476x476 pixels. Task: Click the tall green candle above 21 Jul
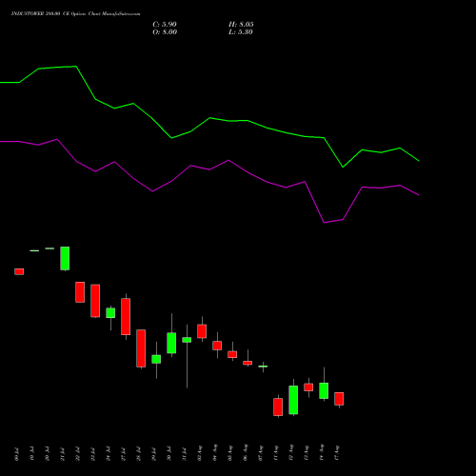[x=65, y=258]
